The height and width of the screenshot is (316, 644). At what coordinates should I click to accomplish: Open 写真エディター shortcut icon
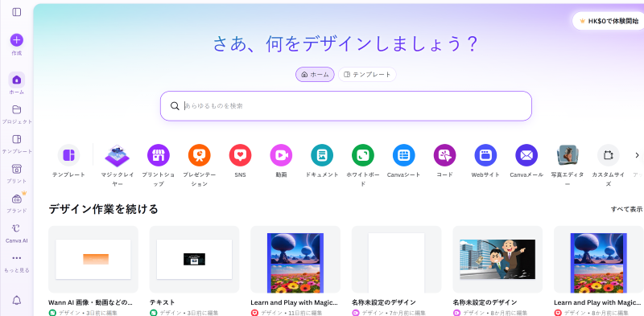568,155
